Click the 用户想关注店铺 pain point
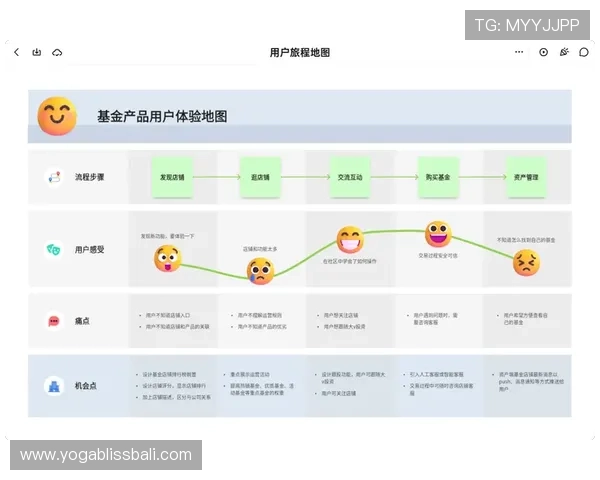The width and height of the screenshot is (600, 480). coord(341,315)
